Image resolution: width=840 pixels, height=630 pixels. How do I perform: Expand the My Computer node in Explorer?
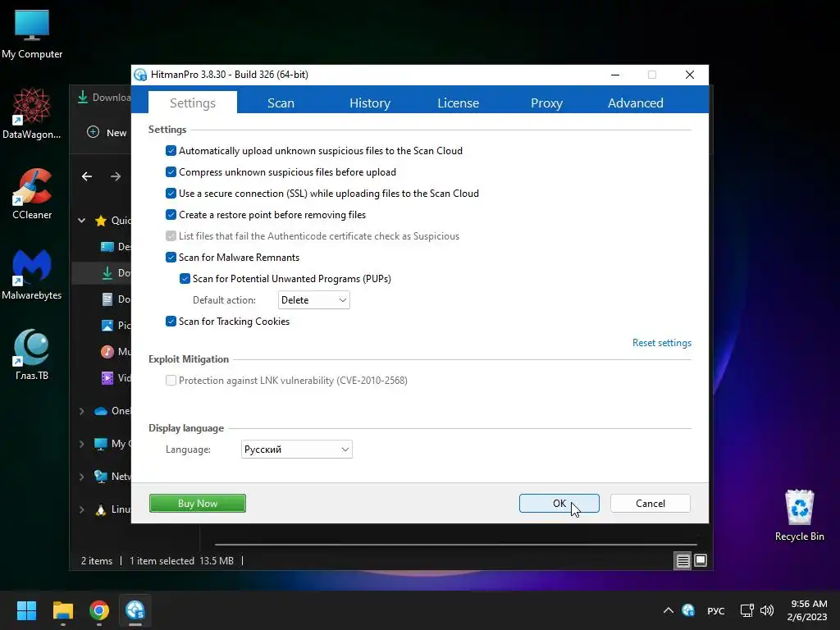81,444
